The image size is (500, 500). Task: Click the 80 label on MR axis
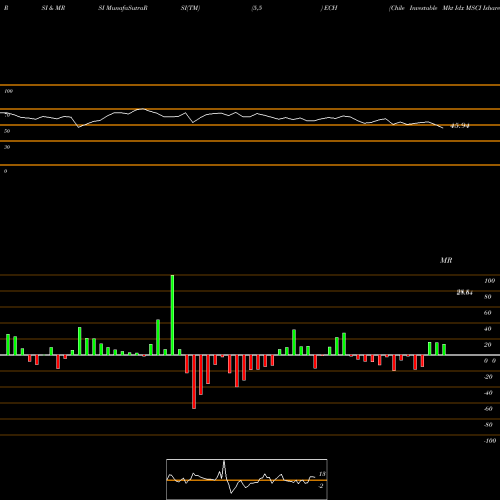[488, 297]
